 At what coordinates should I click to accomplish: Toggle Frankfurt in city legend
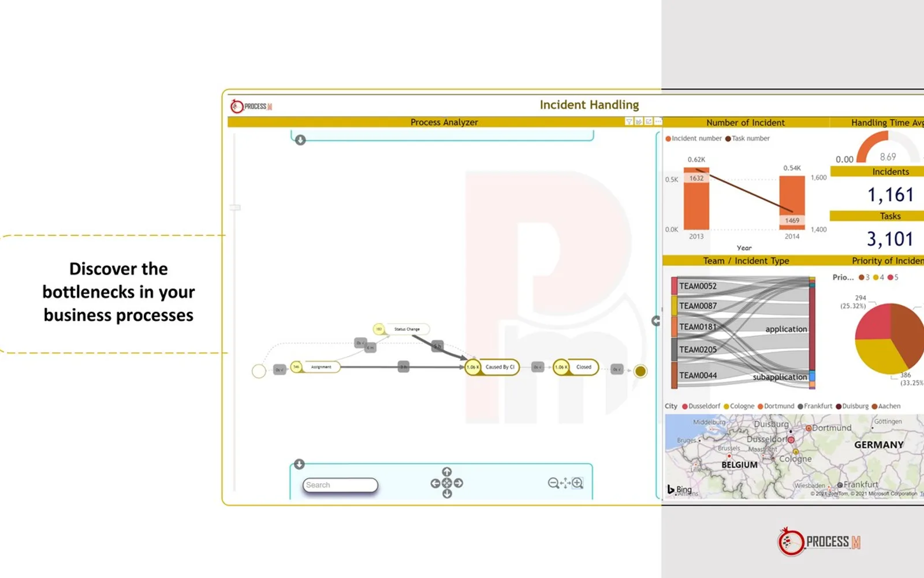coord(815,406)
